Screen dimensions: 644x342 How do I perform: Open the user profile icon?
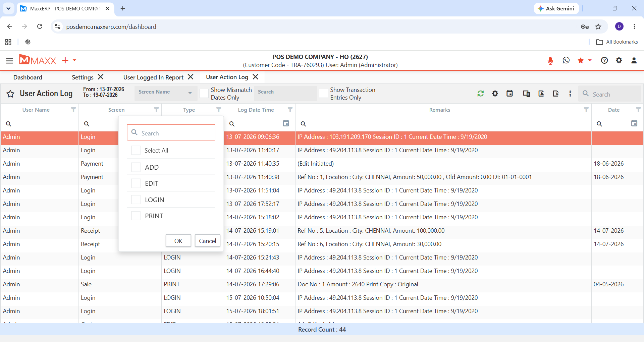(634, 60)
